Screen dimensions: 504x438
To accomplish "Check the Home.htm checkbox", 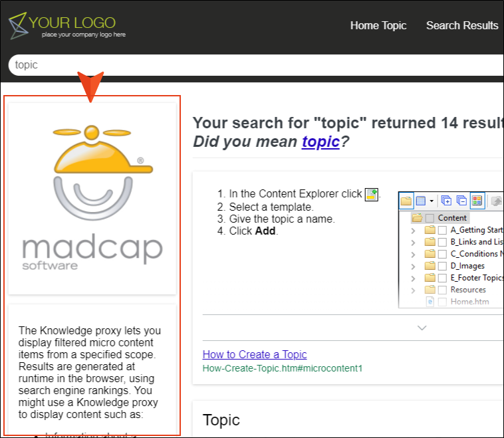I will 442,302.
